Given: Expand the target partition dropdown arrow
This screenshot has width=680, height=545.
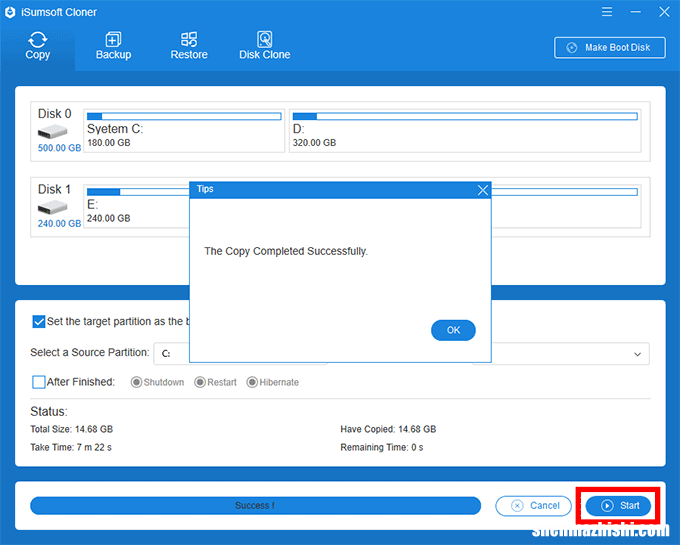Looking at the screenshot, I should pyautogui.click(x=637, y=354).
